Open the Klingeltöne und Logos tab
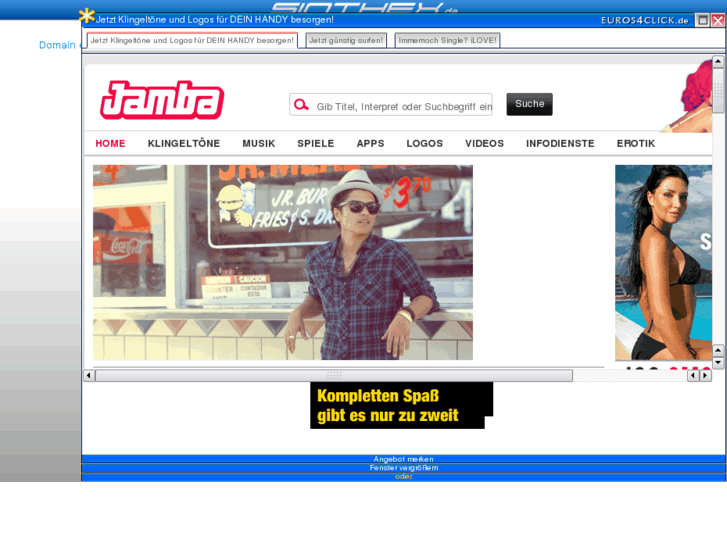 pyautogui.click(x=192, y=40)
